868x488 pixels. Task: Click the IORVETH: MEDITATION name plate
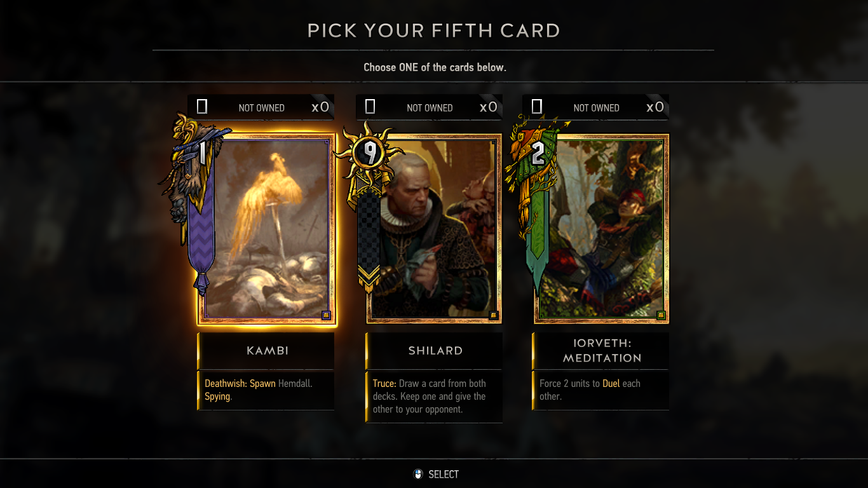[601, 351]
